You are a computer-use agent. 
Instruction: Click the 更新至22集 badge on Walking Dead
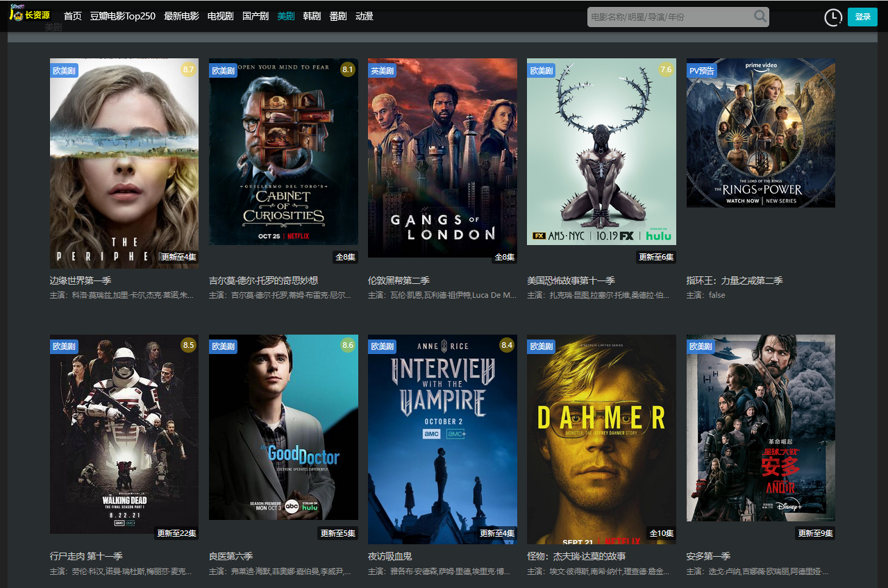point(176,533)
